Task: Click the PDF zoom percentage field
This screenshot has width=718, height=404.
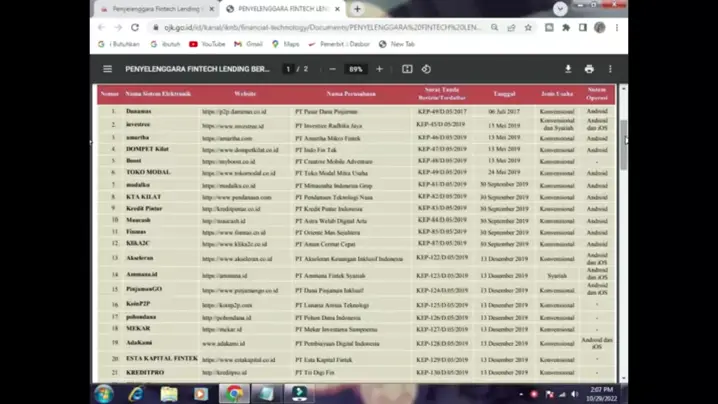Action: point(355,69)
